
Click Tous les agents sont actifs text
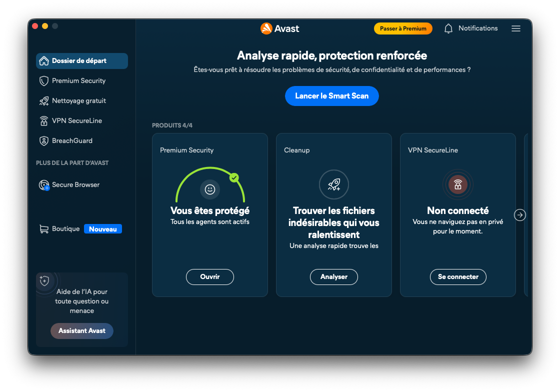click(x=210, y=221)
